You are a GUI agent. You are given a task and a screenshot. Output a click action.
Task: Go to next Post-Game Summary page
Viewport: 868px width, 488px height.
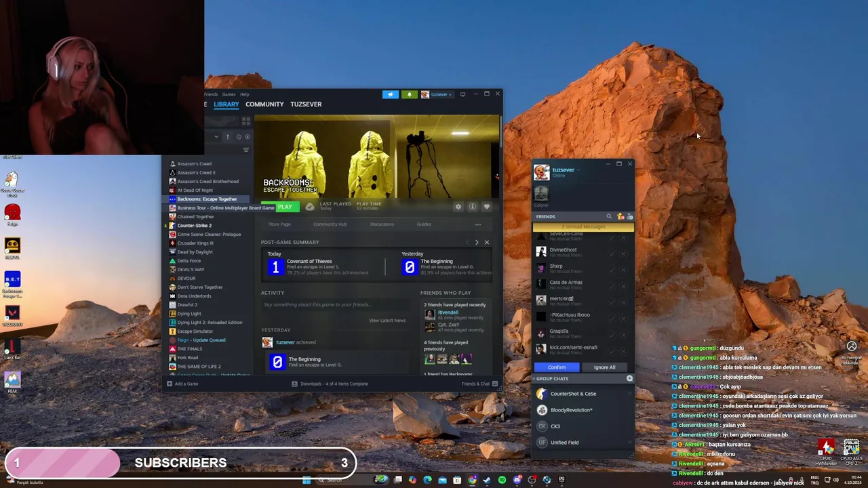[477, 242]
